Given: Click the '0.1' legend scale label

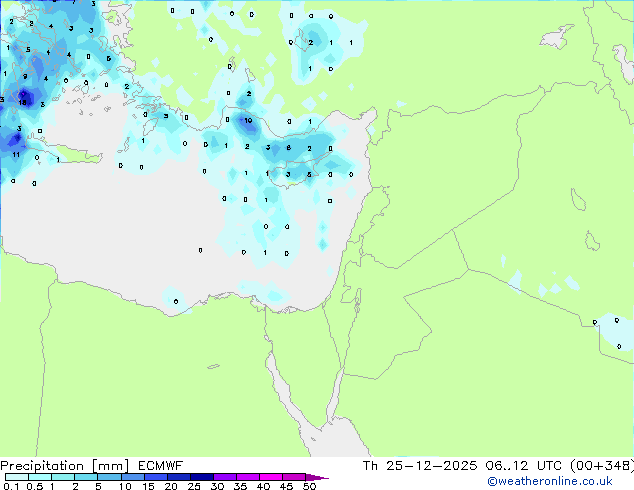Looking at the screenshot, I should [11, 486].
